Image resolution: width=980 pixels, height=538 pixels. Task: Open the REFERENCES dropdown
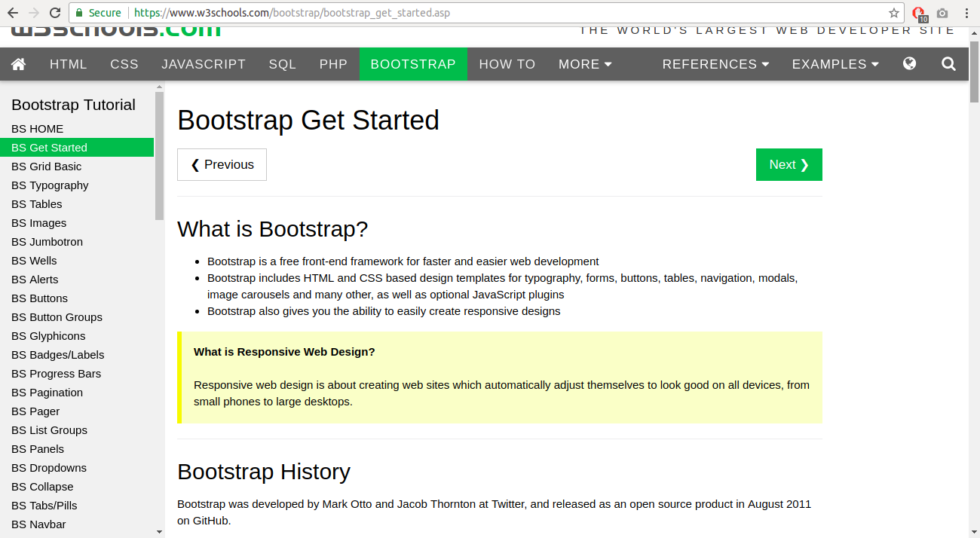(x=715, y=64)
